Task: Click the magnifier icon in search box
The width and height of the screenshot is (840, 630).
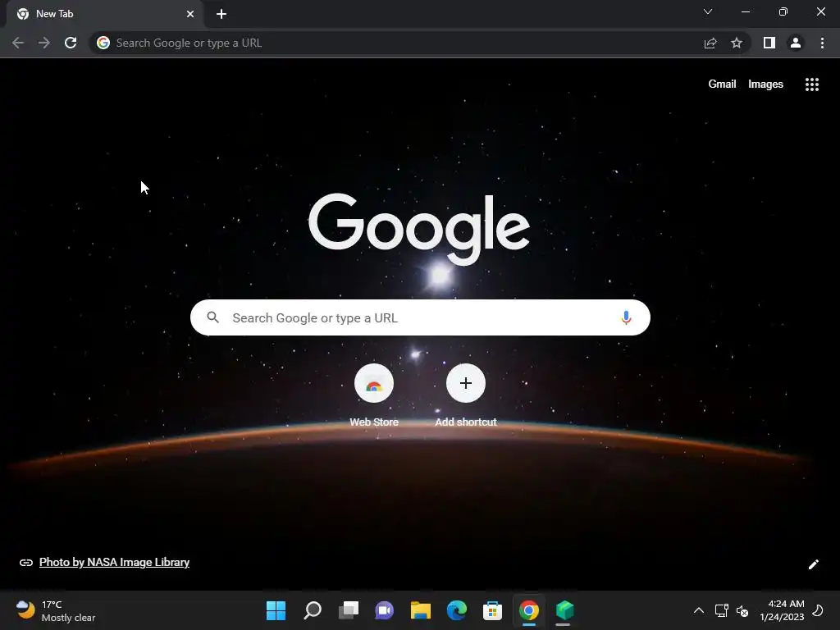Action: (x=212, y=317)
